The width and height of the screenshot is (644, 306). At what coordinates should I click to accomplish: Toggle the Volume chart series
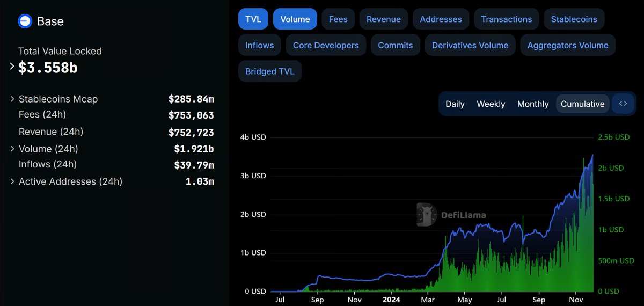click(x=295, y=19)
